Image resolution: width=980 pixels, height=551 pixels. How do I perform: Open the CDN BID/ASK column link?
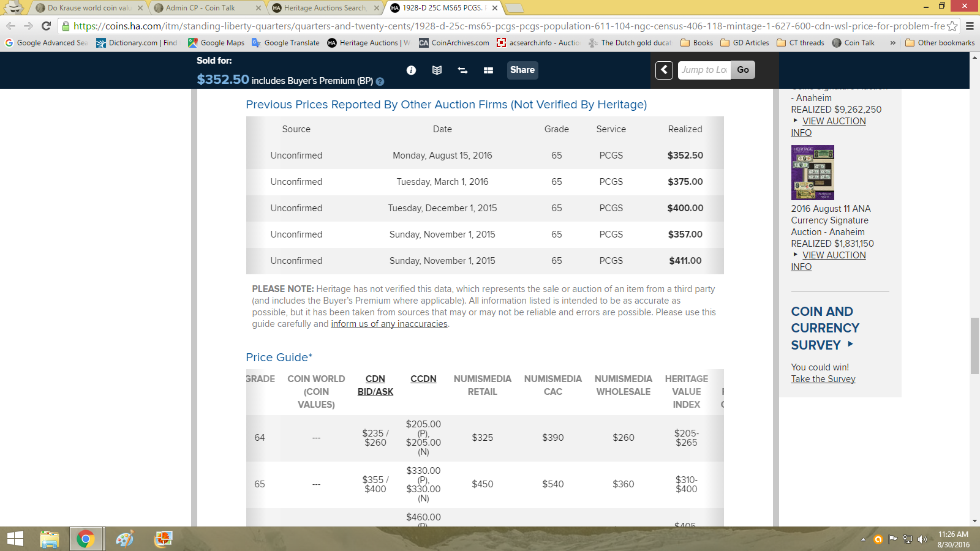pyautogui.click(x=375, y=385)
